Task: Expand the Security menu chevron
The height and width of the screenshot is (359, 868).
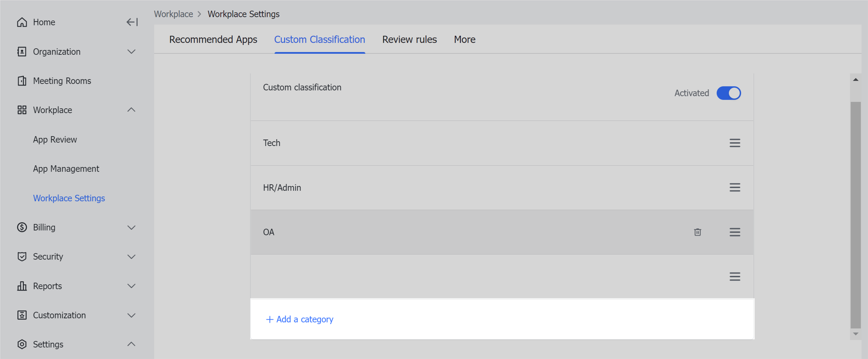Action: point(131,257)
